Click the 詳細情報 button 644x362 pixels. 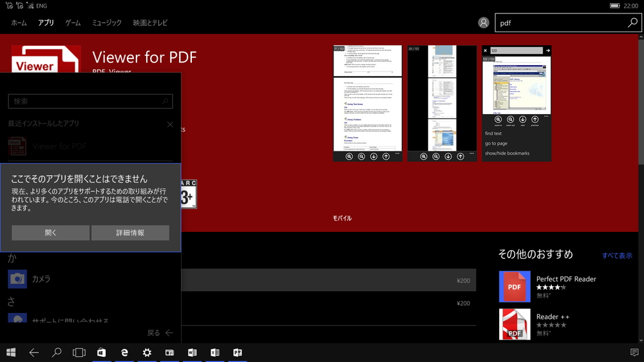(x=130, y=233)
